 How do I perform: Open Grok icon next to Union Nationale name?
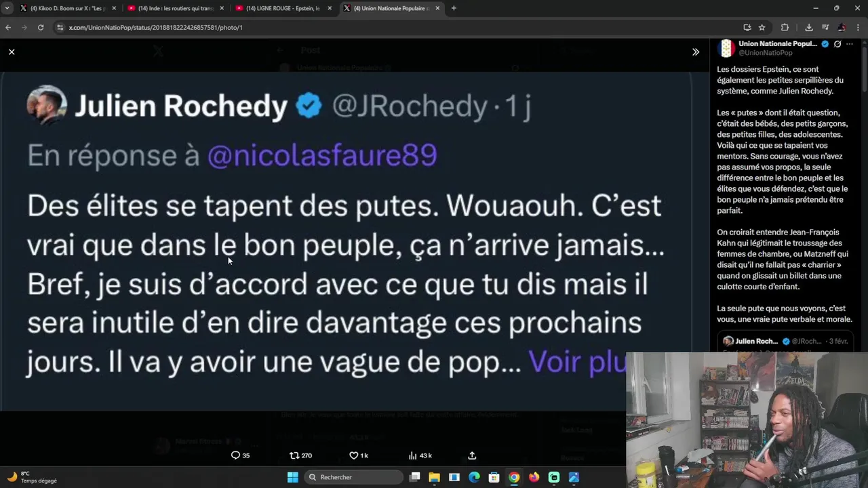coord(837,44)
